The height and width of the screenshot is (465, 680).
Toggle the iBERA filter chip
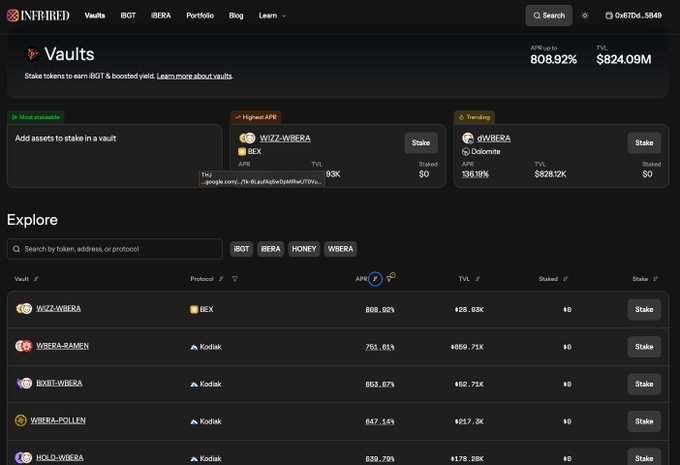[271, 249]
